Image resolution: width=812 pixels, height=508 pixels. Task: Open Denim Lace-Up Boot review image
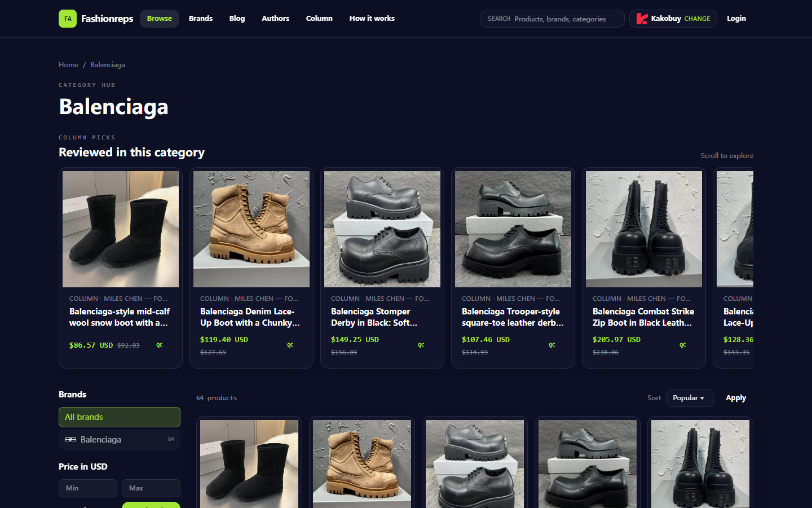pyautogui.click(x=251, y=229)
